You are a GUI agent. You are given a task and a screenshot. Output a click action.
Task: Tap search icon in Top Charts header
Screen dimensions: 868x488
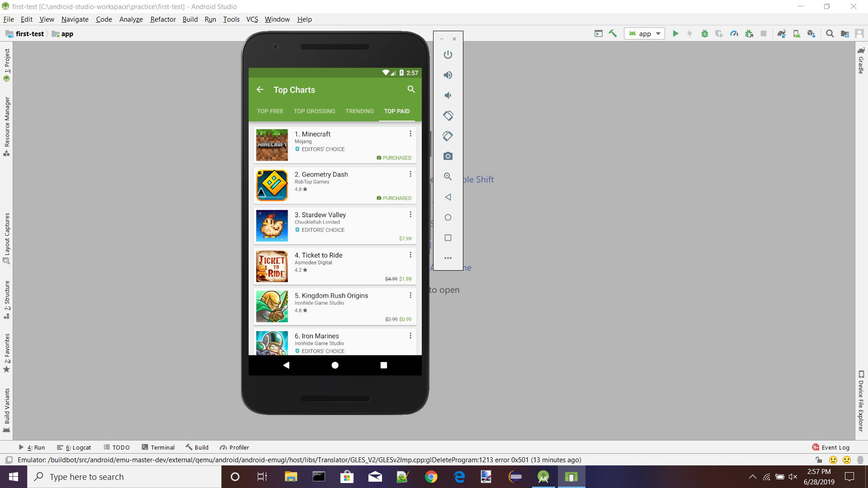411,89
